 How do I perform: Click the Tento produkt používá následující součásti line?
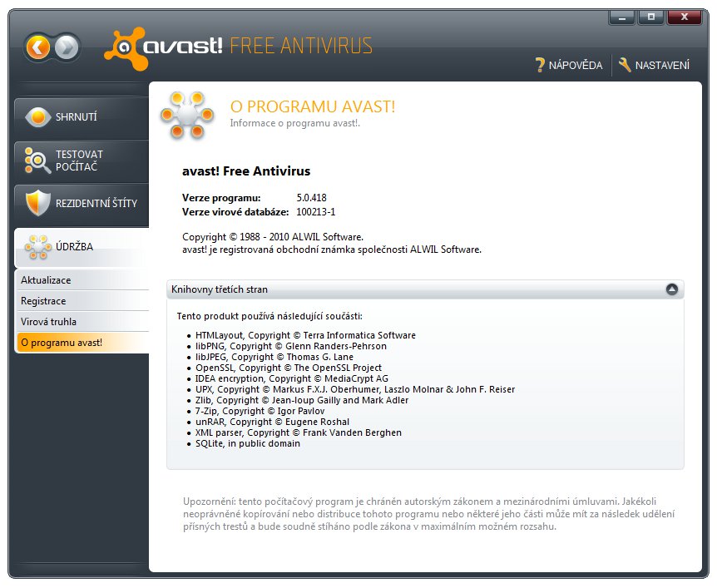(x=269, y=316)
